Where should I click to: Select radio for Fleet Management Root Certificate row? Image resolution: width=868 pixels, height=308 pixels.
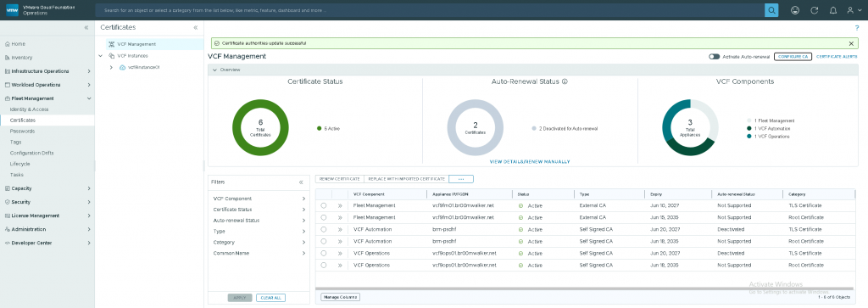pyautogui.click(x=323, y=218)
